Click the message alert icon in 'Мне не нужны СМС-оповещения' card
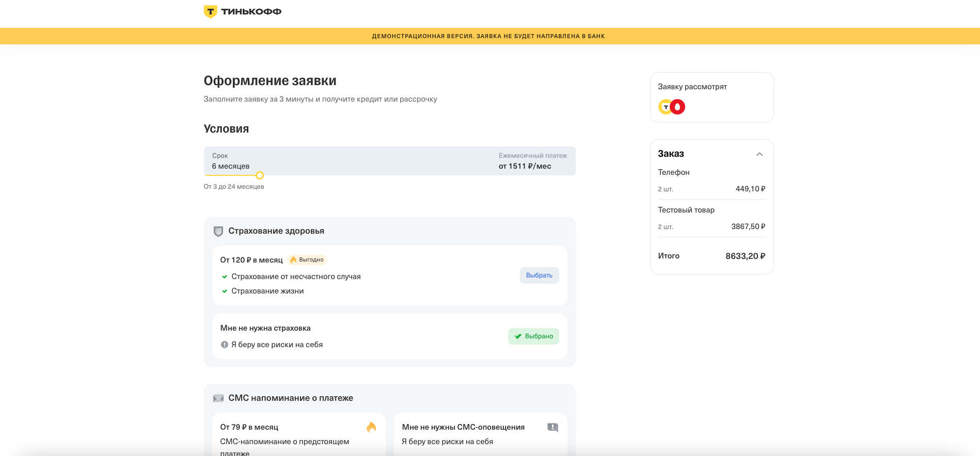 (x=552, y=427)
